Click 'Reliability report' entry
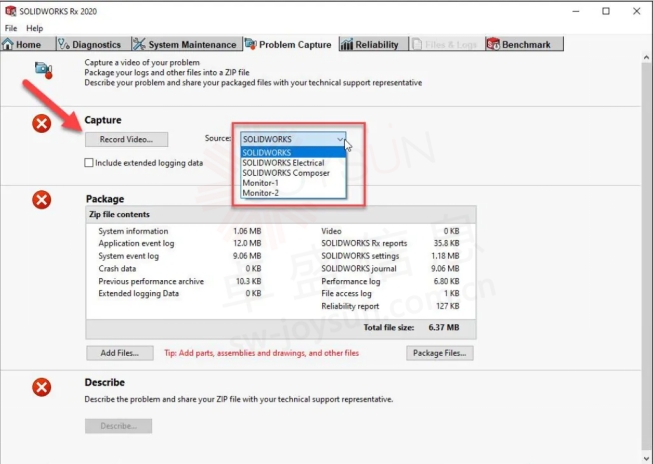Image resolution: width=653 pixels, height=464 pixels. pyautogui.click(x=350, y=307)
